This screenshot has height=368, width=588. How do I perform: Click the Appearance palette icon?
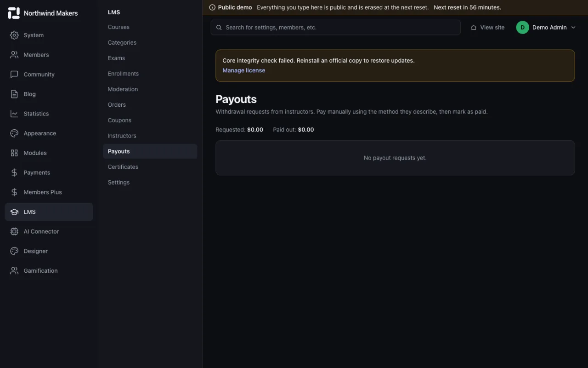click(x=14, y=133)
